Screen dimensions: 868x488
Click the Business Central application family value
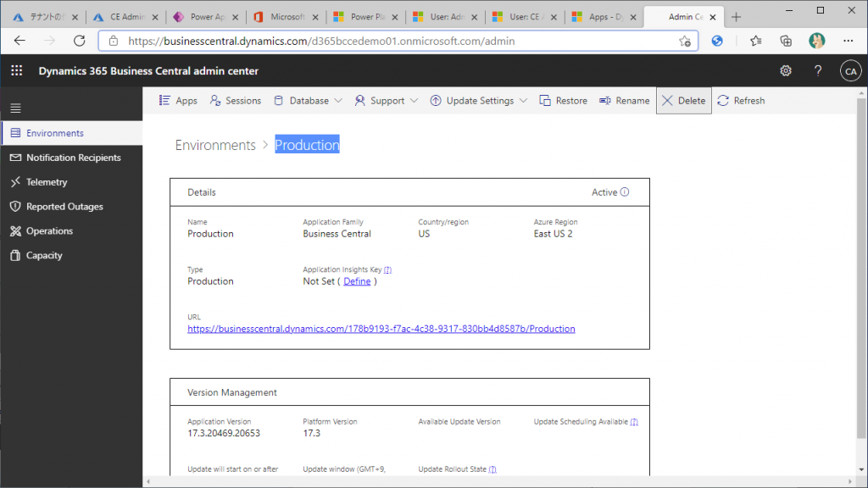pyautogui.click(x=337, y=234)
